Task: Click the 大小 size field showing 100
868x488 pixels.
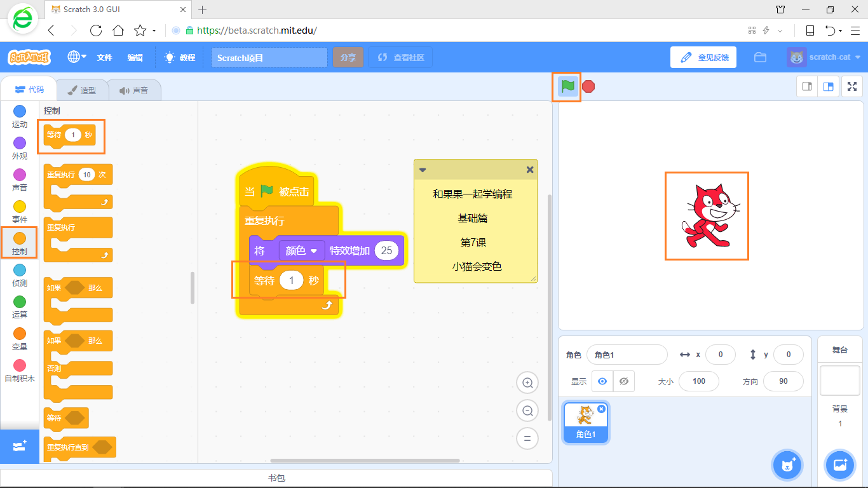Action: [x=699, y=381]
